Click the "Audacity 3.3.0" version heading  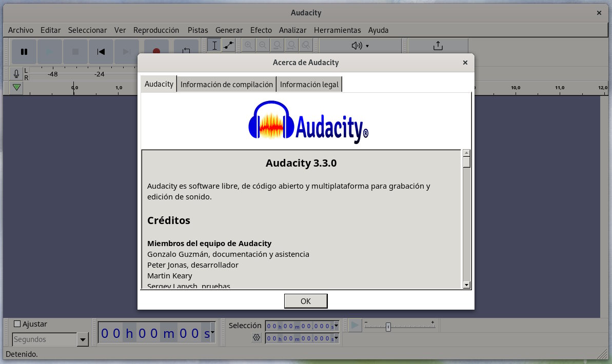coord(301,163)
